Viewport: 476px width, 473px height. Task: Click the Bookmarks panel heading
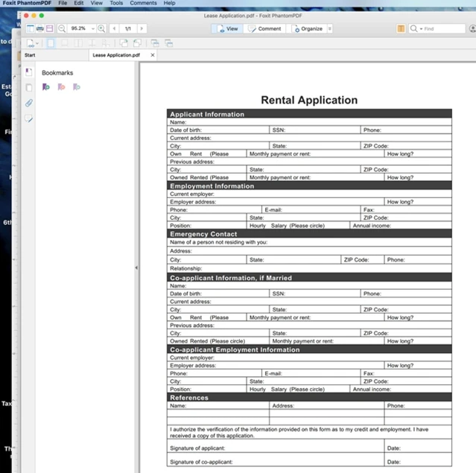coord(57,73)
